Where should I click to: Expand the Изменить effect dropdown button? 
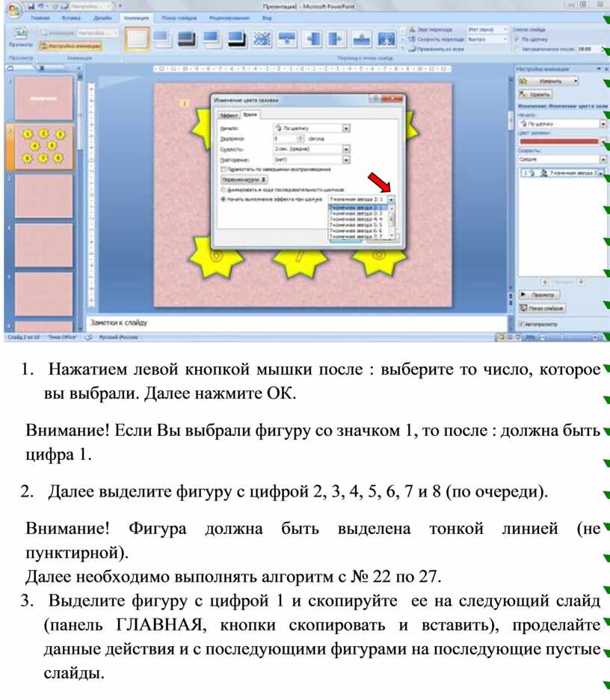[576, 82]
